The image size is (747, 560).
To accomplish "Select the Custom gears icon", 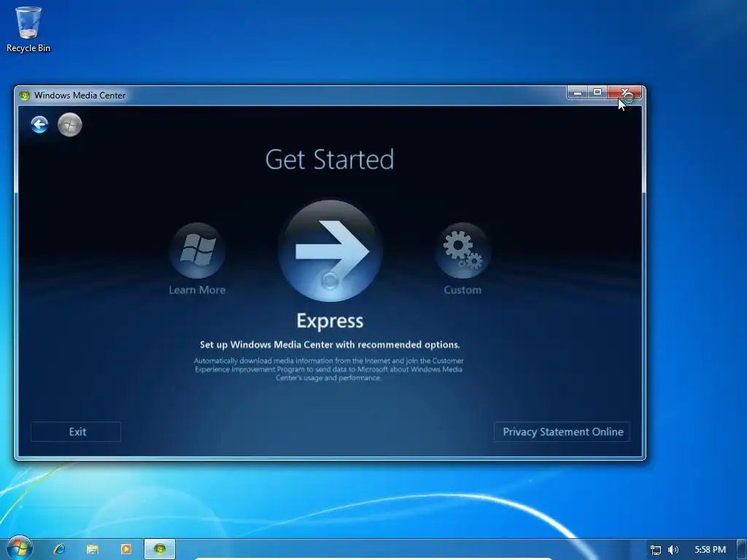I will 462,251.
